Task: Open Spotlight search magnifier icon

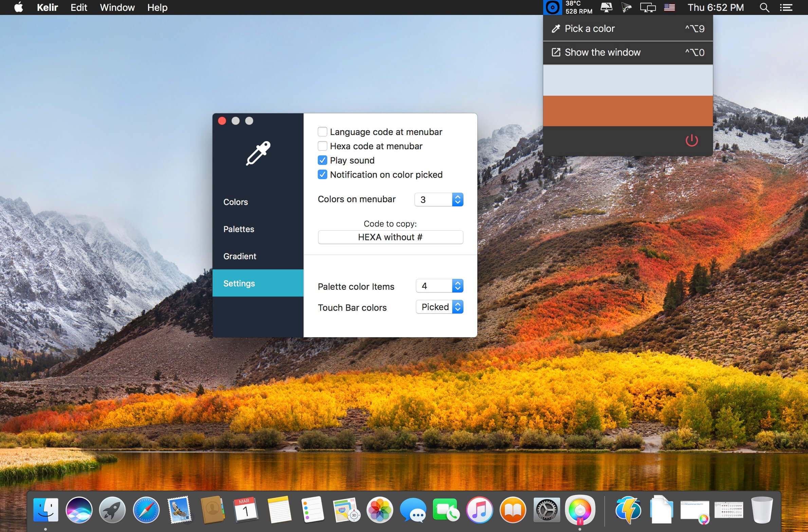Action: tap(764, 7)
